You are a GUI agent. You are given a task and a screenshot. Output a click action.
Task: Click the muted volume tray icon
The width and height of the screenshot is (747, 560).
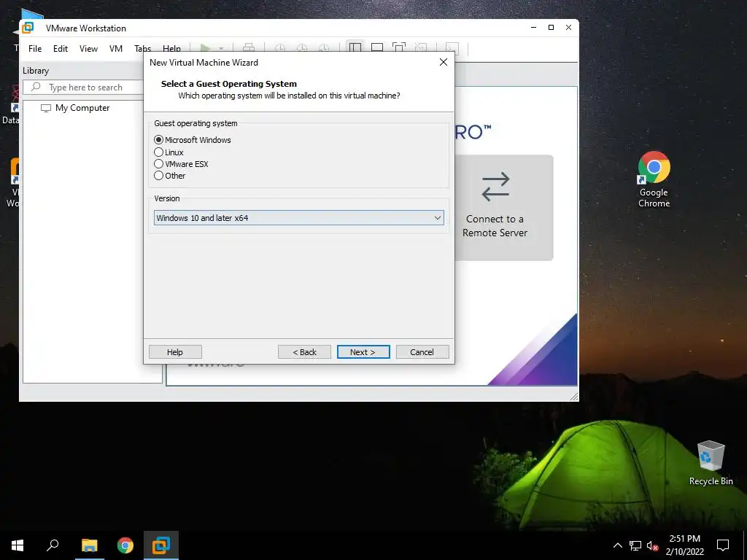click(652, 545)
